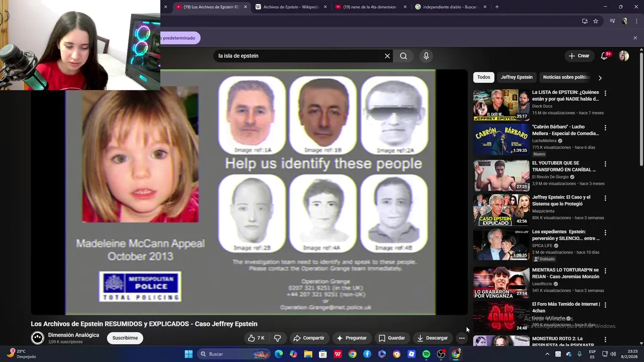Open Windows Start menu
Image resolution: width=644 pixels, height=362 pixels.
[189, 354]
